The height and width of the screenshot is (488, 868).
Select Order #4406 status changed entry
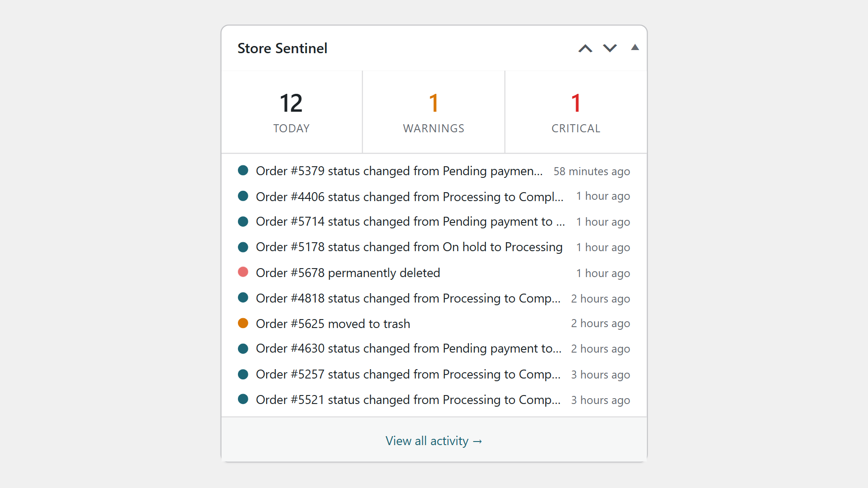(x=434, y=196)
